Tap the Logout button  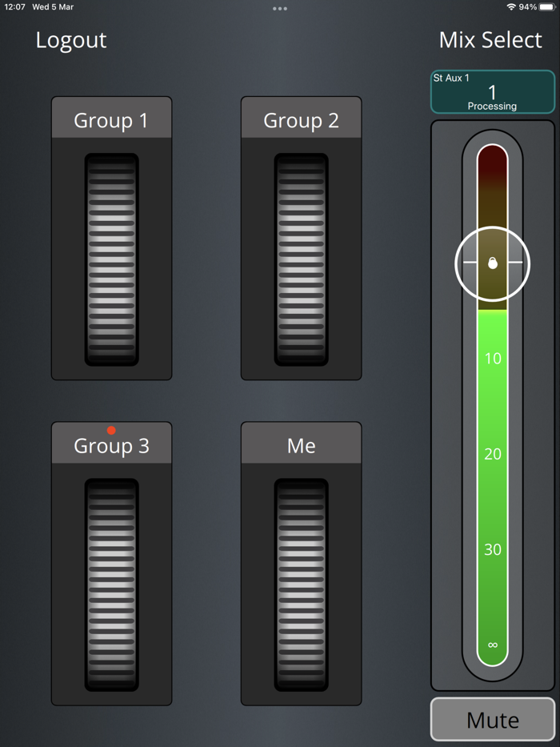tap(71, 41)
